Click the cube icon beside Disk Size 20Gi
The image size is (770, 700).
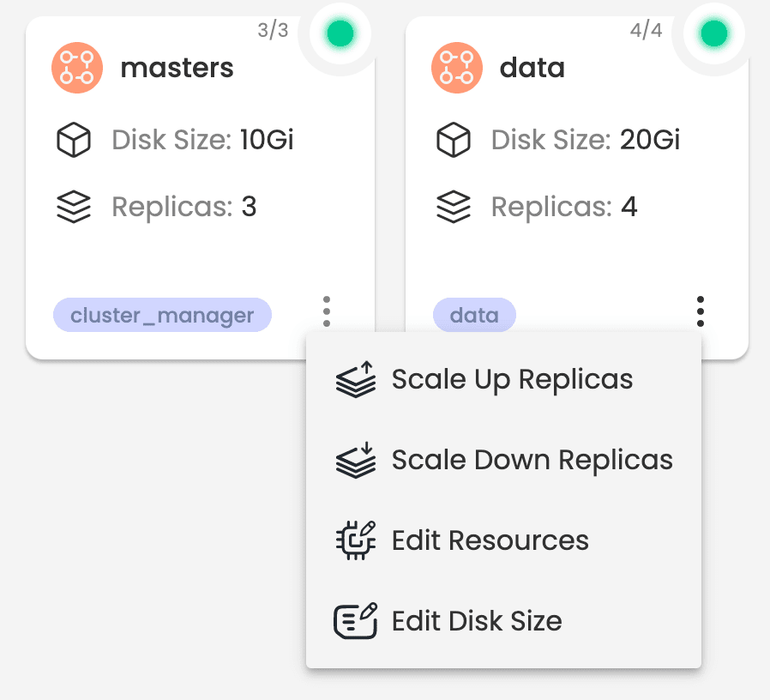[454, 140]
